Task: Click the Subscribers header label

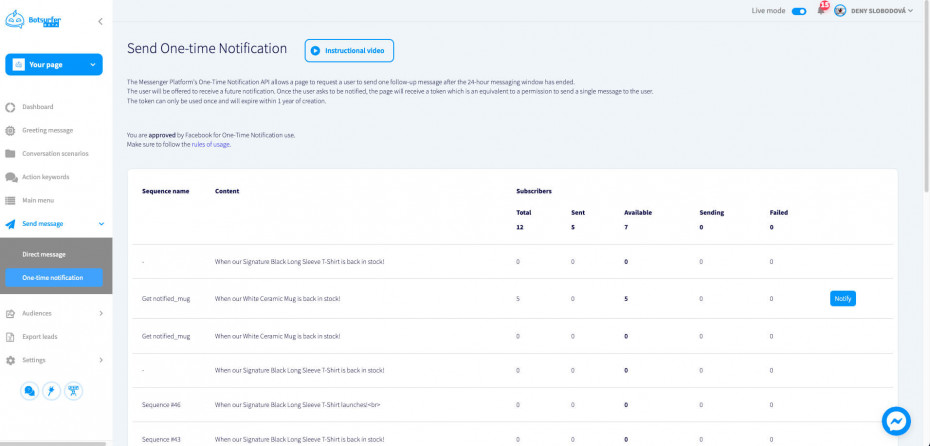Action: [x=534, y=192]
